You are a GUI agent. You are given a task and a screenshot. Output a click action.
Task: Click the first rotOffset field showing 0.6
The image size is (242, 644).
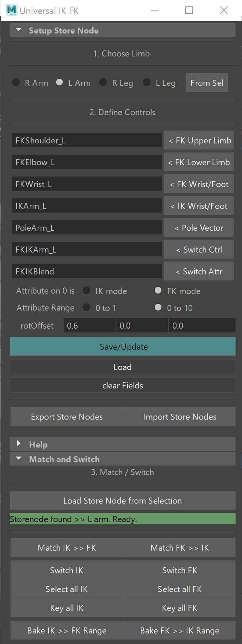click(x=89, y=326)
